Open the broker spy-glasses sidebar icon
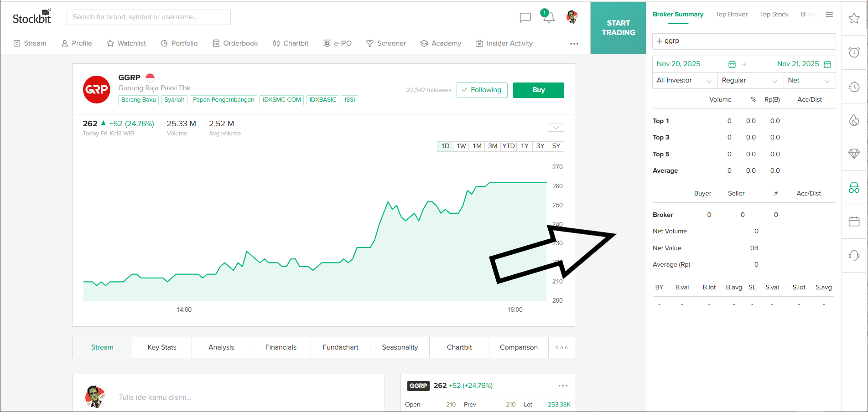Image resolution: width=868 pixels, height=412 pixels. (x=854, y=188)
